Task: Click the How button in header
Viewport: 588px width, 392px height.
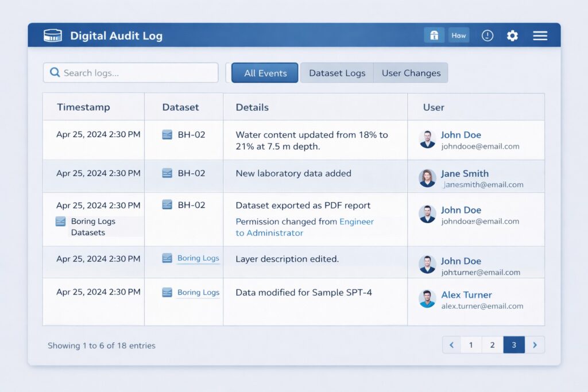Action: pos(459,36)
